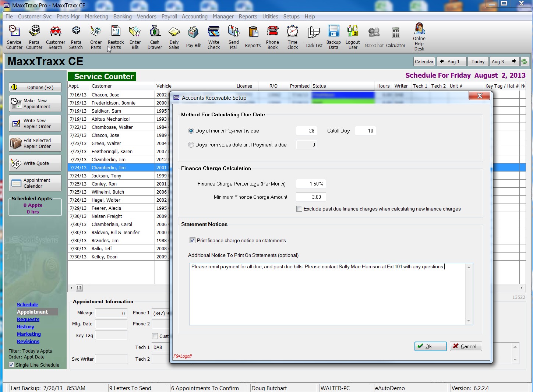This screenshot has width=533, height=392.
Task: Select Day of month Payment is due
Action: (191, 131)
